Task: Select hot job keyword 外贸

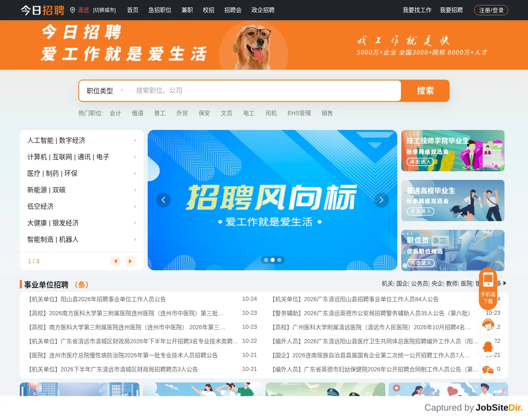Action: [182, 113]
